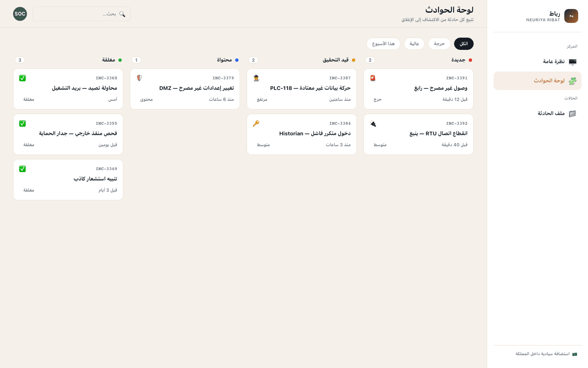
Task: Click the قيد التحقيق column heading
Action: coord(336,60)
